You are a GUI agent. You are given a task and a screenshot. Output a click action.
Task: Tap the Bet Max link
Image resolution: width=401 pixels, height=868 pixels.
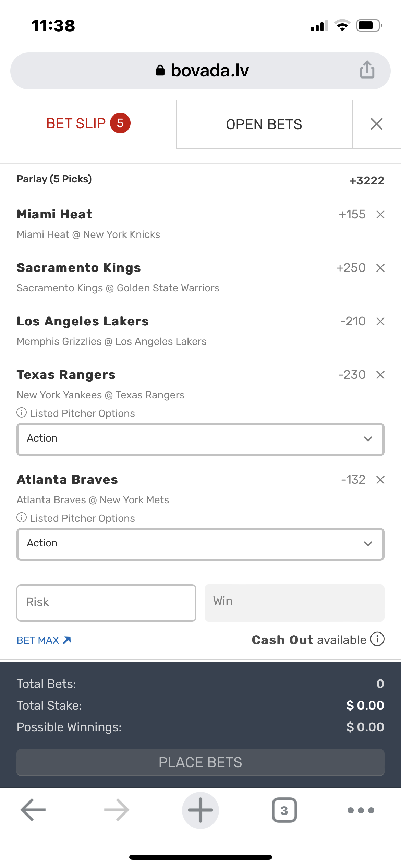44,640
